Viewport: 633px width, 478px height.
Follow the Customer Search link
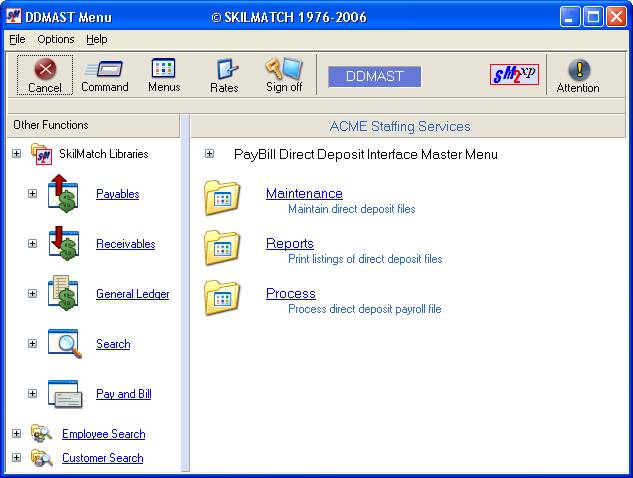[103, 458]
